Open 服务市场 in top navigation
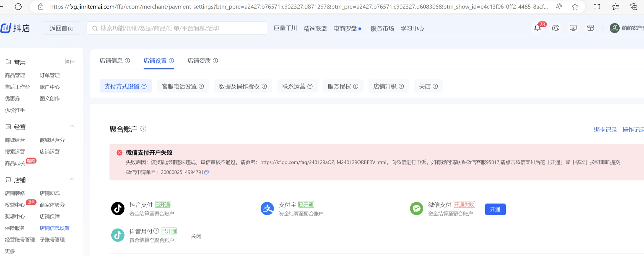 [382, 28]
